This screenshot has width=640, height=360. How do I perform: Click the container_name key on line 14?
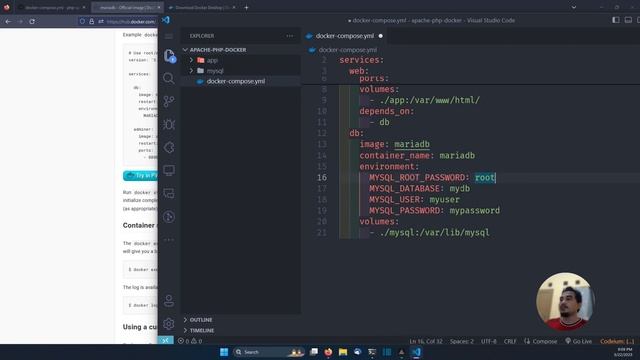point(394,156)
